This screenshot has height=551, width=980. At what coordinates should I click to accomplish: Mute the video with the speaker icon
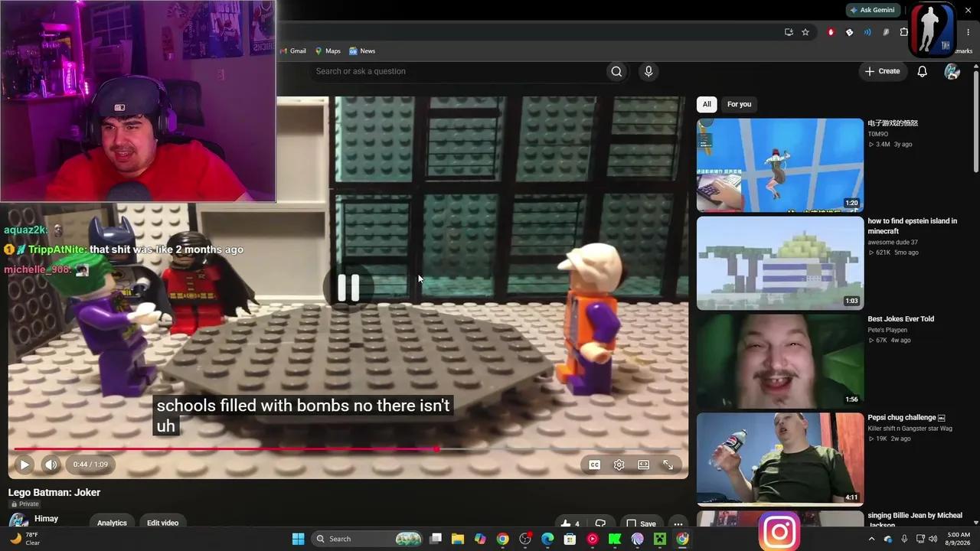click(x=51, y=465)
